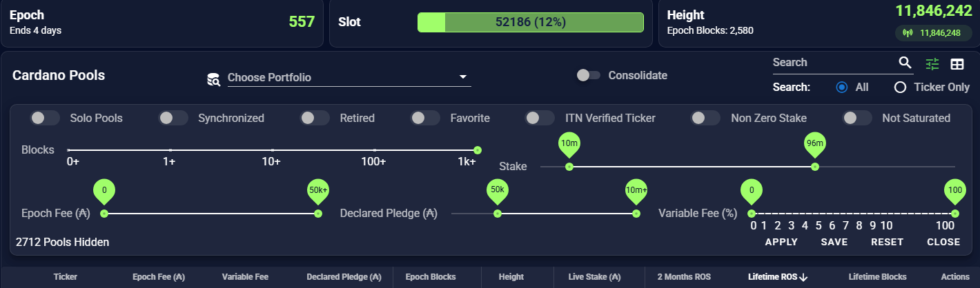Apply the current filters
The image size is (980, 288).
pos(781,242)
